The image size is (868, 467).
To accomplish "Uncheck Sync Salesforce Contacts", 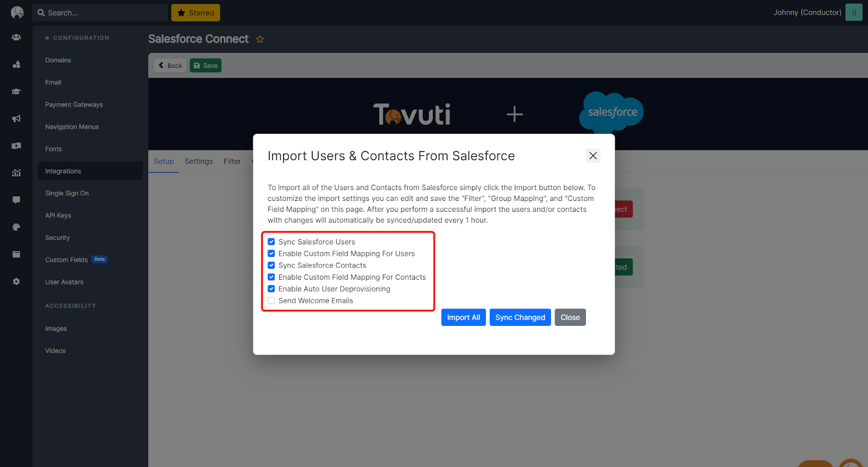I will coord(271,265).
